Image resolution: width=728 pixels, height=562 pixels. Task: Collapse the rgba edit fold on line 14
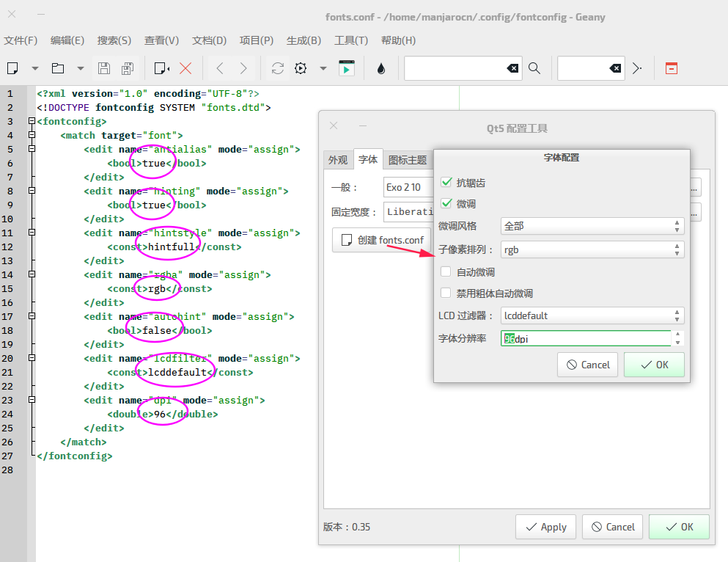point(32,274)
